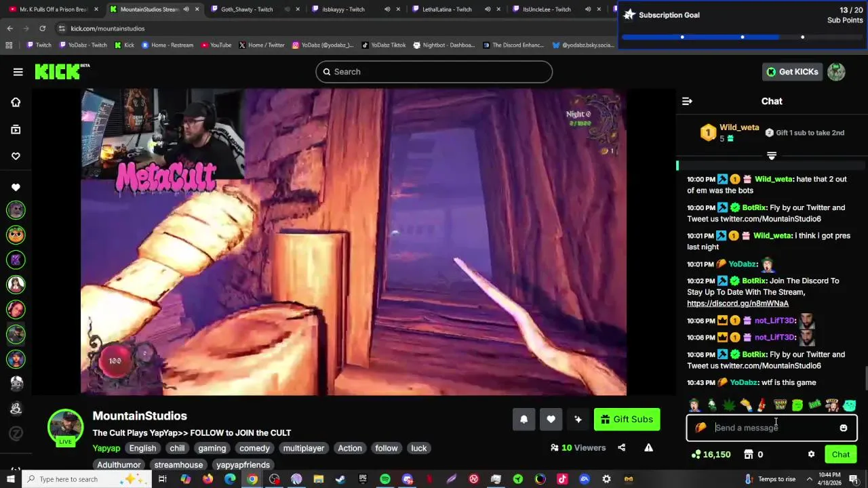Viewport: 868px width, 488px height.
Task: Toggle stream notifications bell
Action: point(524,420)
